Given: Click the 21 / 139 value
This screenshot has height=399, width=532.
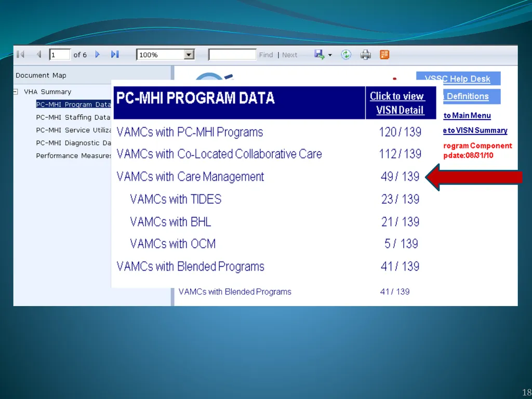Looking at the screenshot, I should click(400, 221).
